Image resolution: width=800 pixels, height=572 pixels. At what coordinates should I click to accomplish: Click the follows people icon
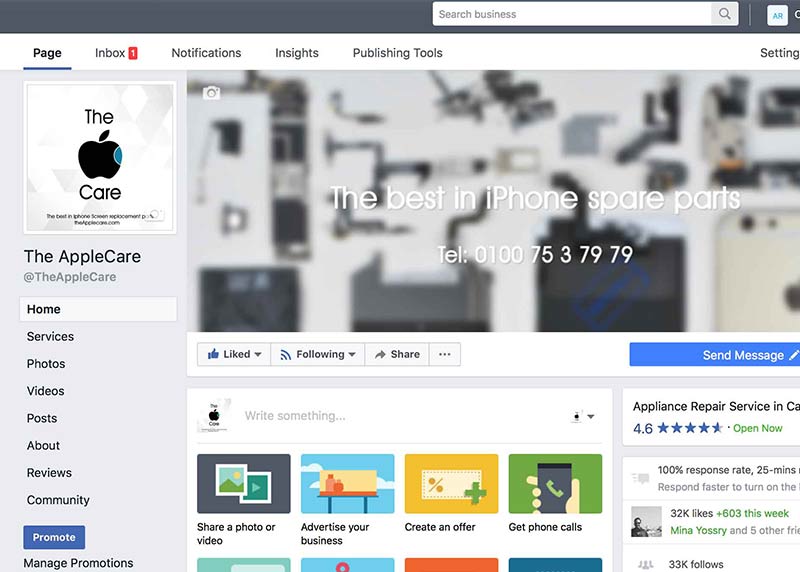coord(645,564)
